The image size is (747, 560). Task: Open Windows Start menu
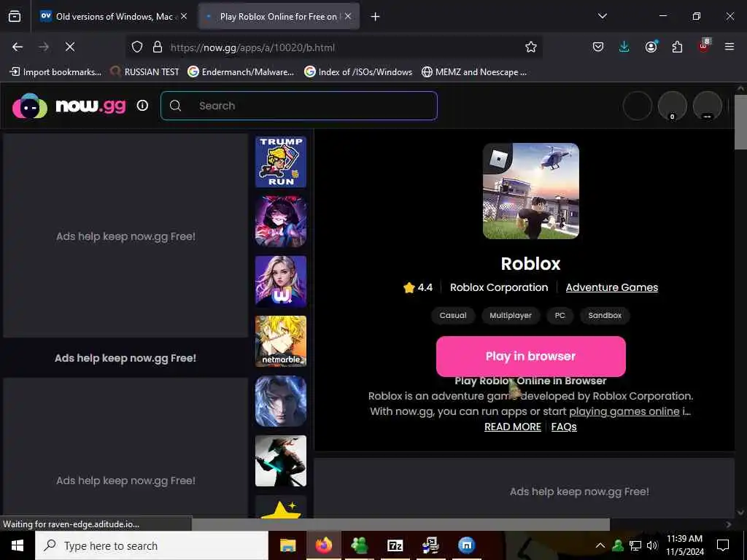[18, 545]
